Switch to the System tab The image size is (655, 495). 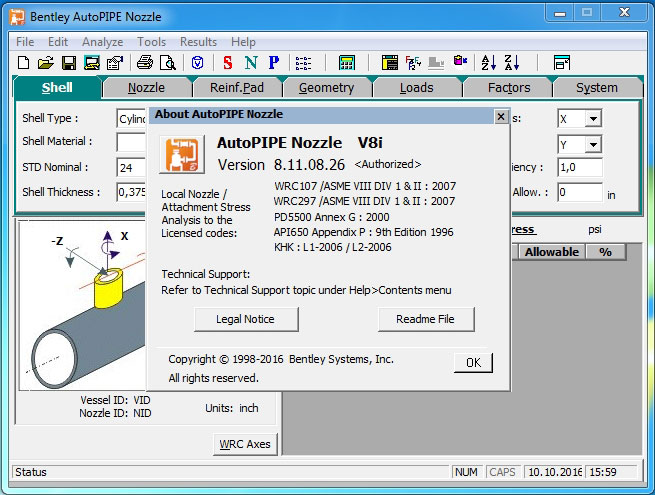point(597,88)
